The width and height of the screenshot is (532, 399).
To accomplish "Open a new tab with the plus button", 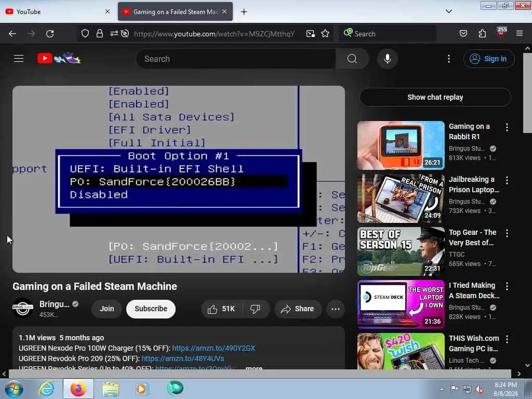I will pos(244,12).
